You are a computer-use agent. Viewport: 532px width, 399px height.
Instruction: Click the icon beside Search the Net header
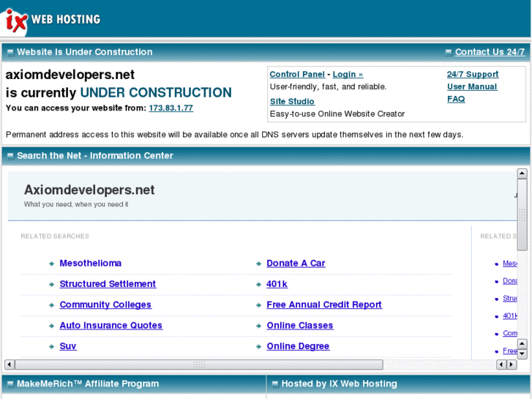point(10,156)
